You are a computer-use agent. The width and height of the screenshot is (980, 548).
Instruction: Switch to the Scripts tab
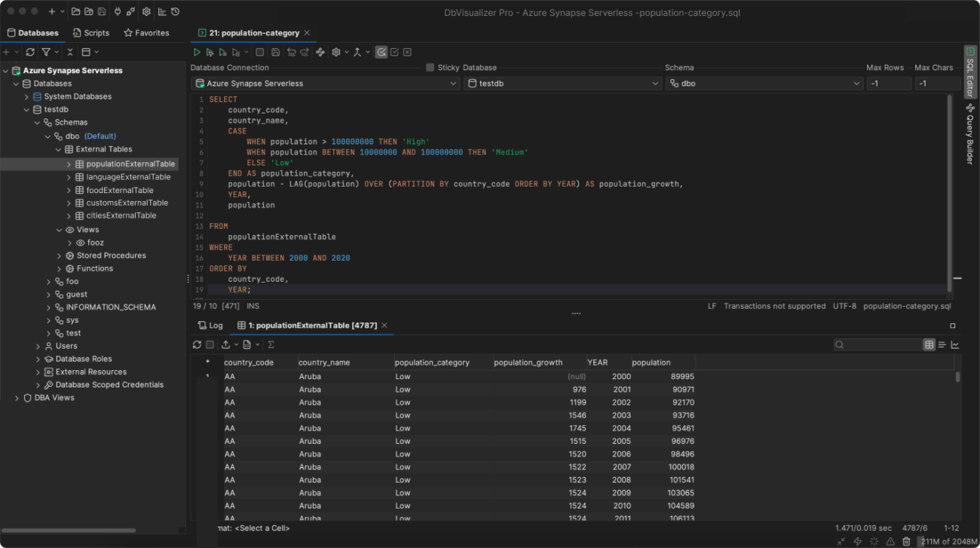[x=91, y=32]
